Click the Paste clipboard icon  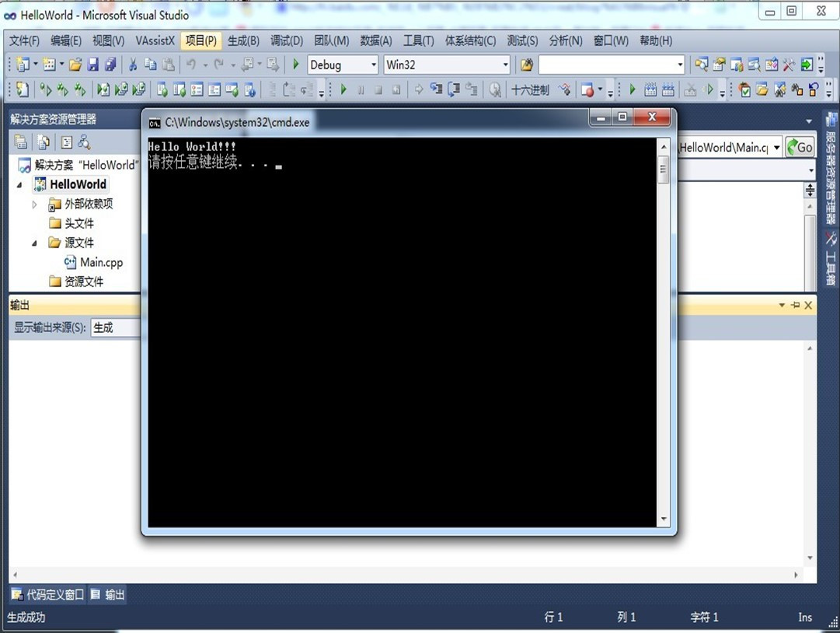coord(168,65)
